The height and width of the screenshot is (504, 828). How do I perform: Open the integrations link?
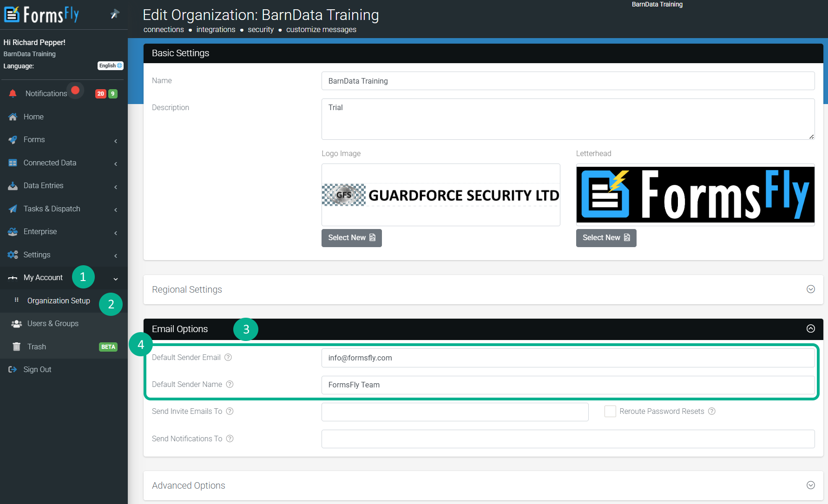click(216, 30)
